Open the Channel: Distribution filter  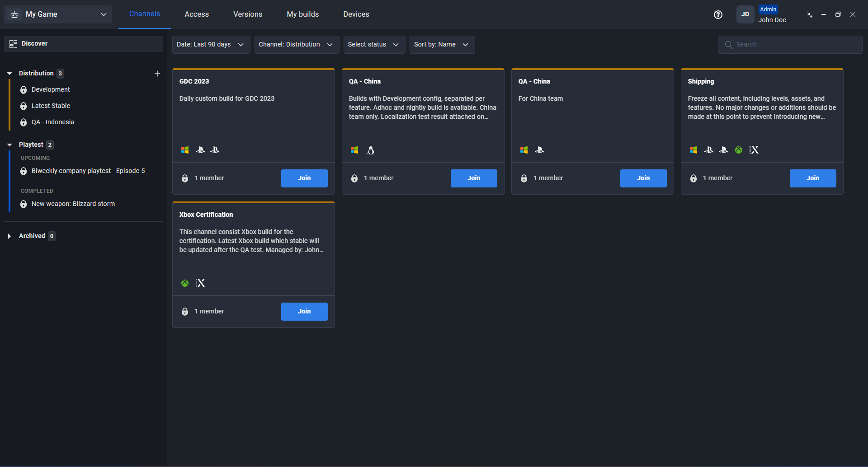297,45
